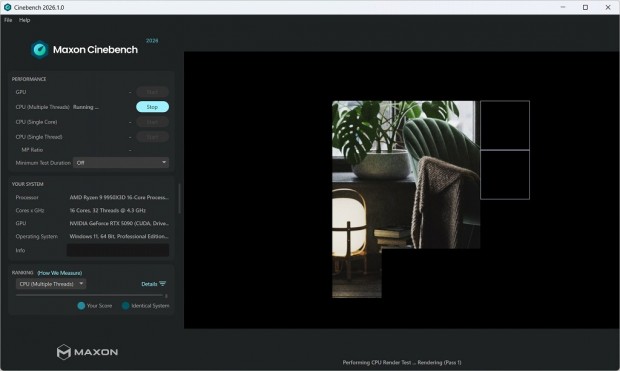
Task: Click the CPU Single Thread Start button
Action: [152, 137]
